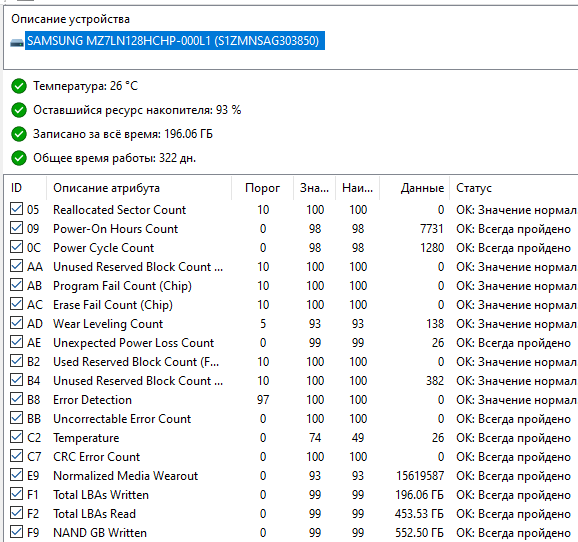Click the green check icon for Общее время работы
This screenshot has width=578, height=542.
19,158
